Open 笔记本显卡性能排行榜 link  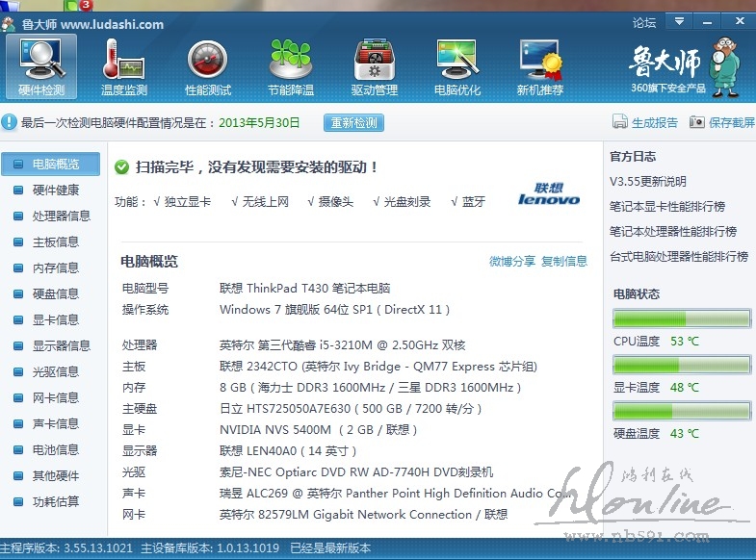pyautogui.click(x=667, y=207)
